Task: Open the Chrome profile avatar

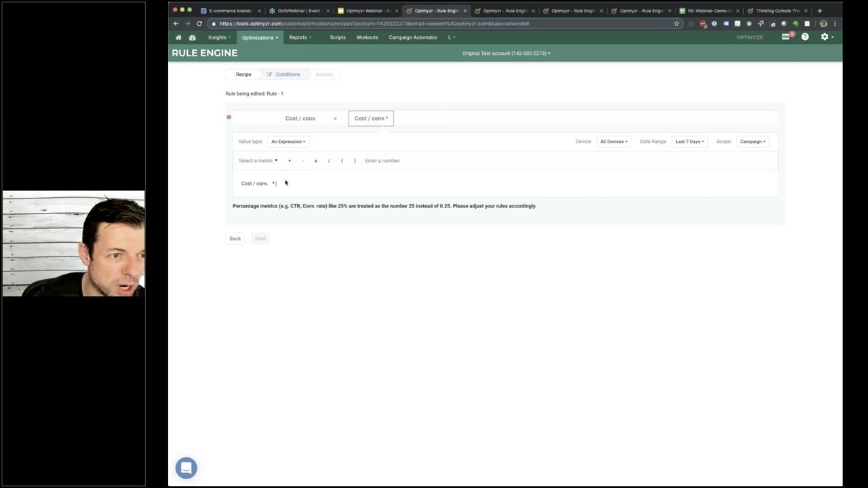Action: coord(823,24)
